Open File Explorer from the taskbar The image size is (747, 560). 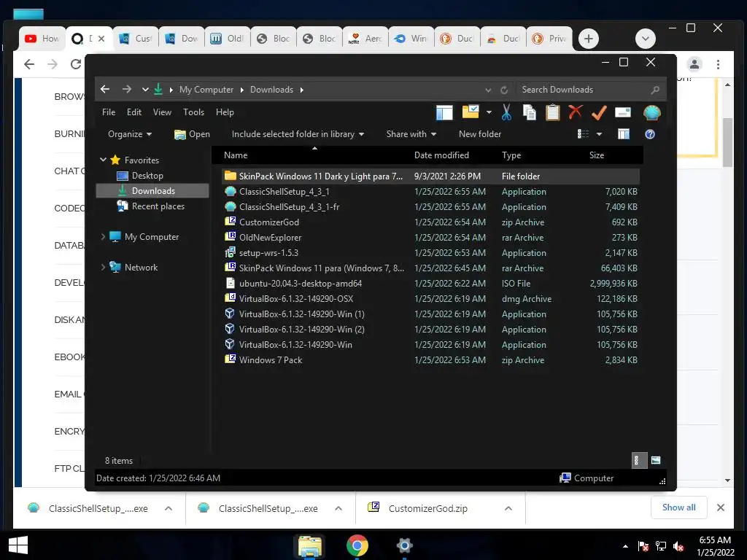(309, 545)
